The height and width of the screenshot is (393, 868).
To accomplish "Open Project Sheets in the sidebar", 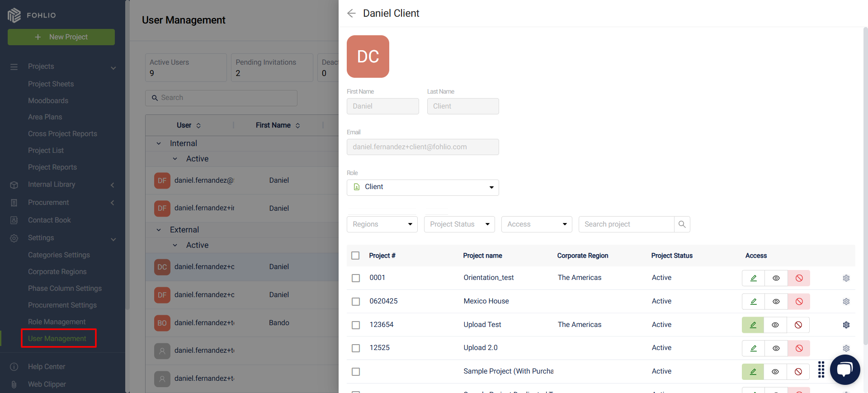I will pos(51,84).
